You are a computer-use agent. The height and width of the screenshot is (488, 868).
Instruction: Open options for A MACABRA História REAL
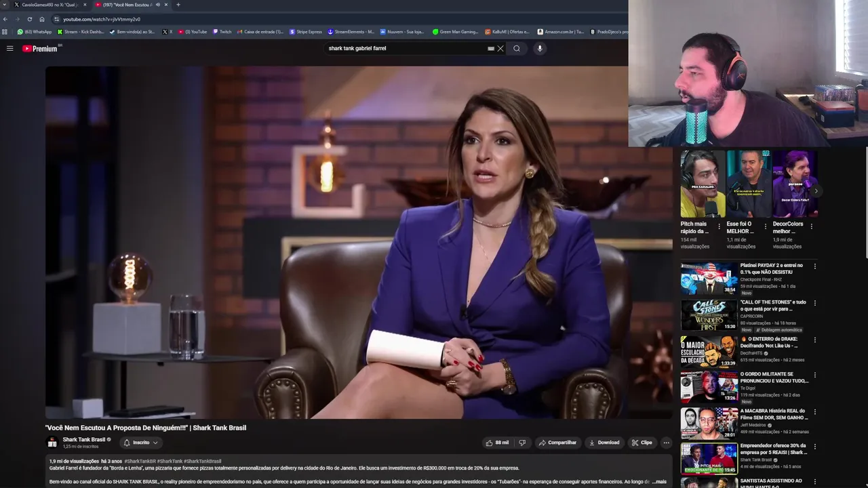[815, 411]
